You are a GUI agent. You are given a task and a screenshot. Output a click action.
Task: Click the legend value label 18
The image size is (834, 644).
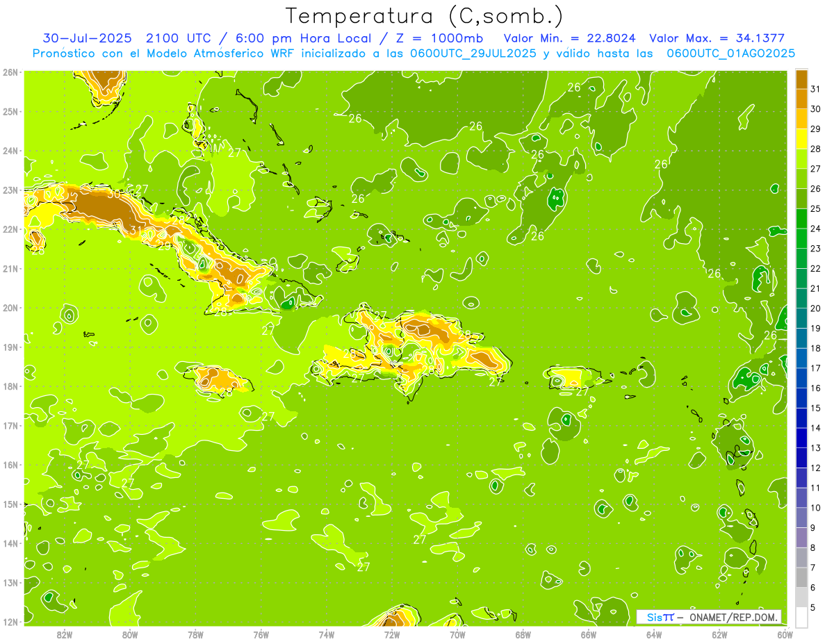[x=815, y=348]
